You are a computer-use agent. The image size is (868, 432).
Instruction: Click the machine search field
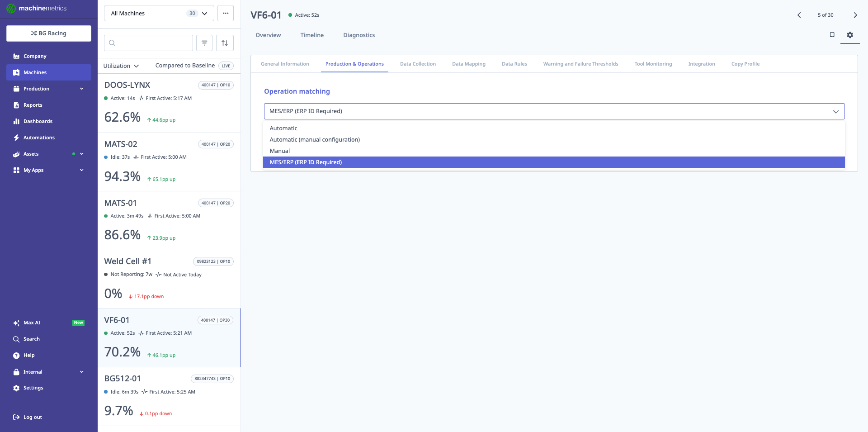coord(149,43)
